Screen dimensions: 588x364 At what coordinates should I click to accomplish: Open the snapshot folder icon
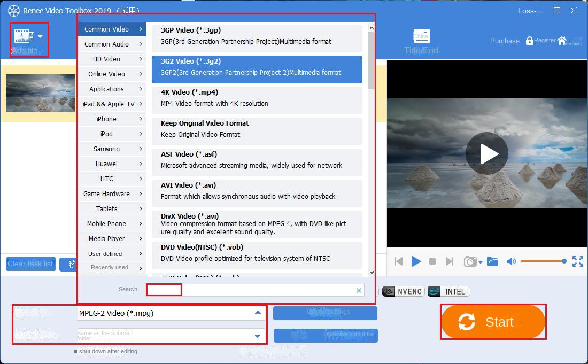tap(492, 261)
